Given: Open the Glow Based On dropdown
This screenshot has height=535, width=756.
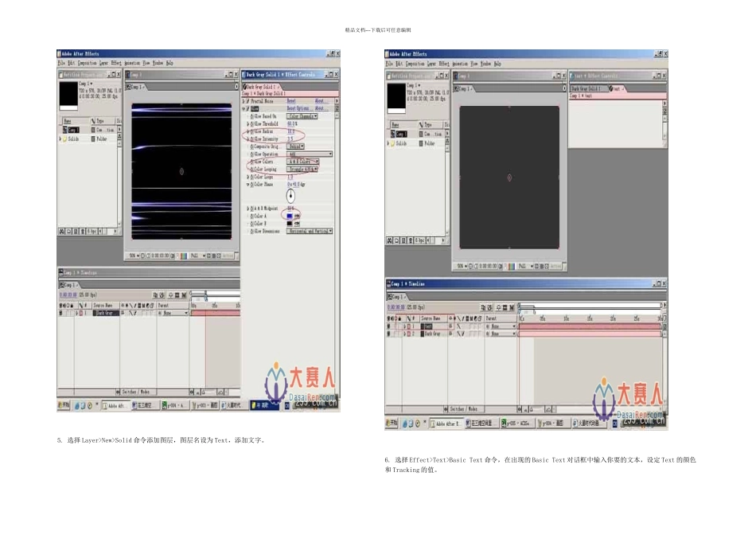Looking at the screenshot, I should [x=302, y=116].
